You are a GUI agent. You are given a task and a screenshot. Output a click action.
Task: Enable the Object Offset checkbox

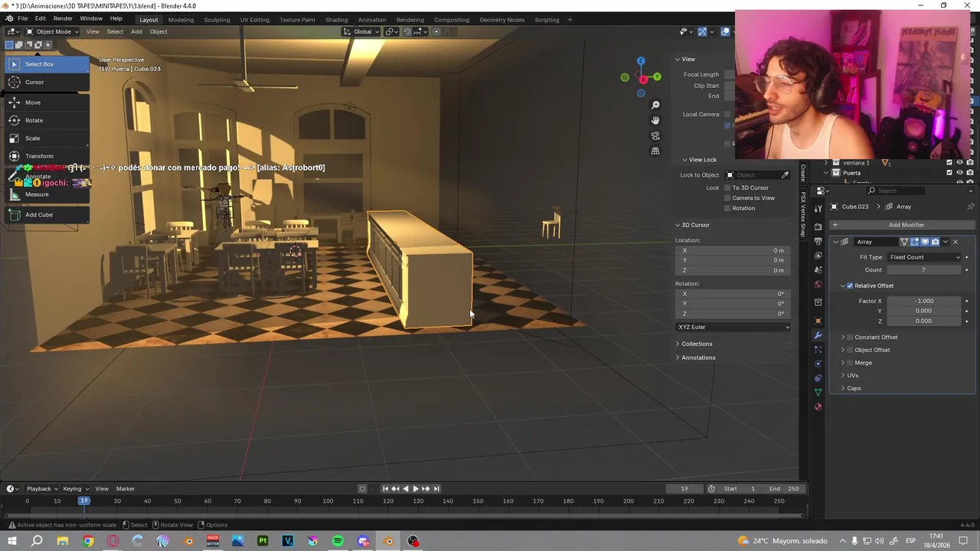[x=850, y=350]
